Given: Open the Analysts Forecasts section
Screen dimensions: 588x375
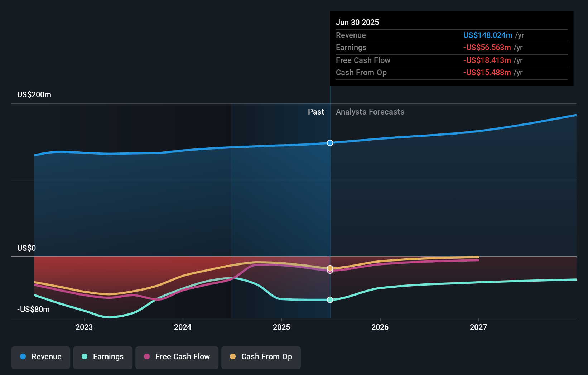Looking at the screenshot, I should pos(370,112).
